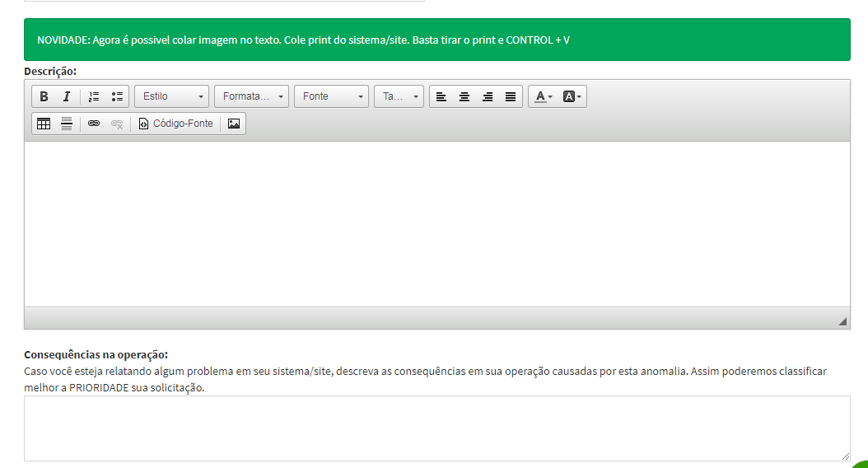Insert a hyperlink

(x=94, y=124)
